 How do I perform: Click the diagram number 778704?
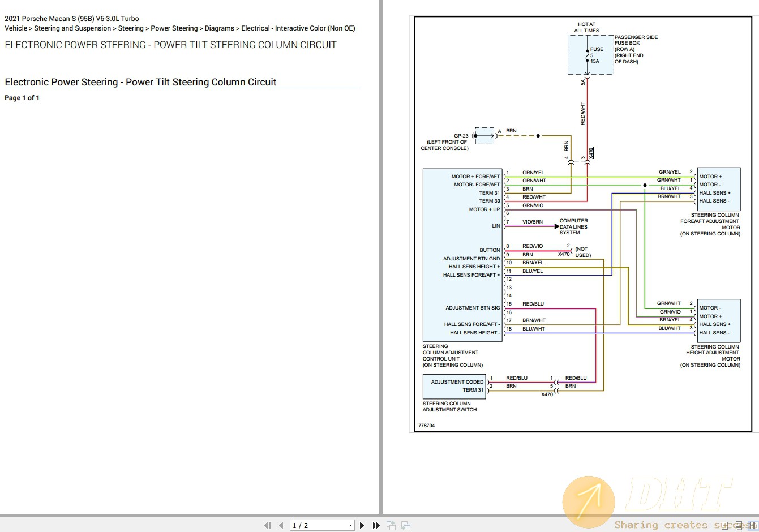(x=426, y=426)
